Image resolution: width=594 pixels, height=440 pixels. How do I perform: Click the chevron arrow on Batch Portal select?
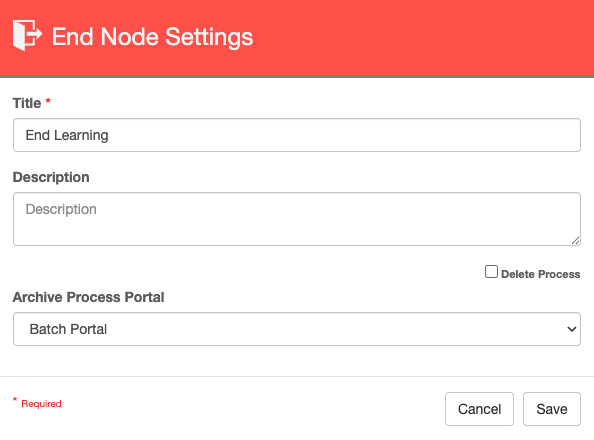pos(572,329)
